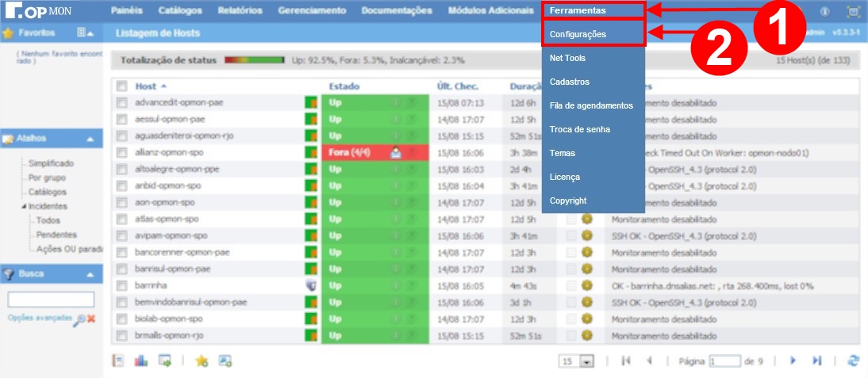Click the info icon in the top bar
The width and height of the screenshot is (868, 378).
coord(824,12)
